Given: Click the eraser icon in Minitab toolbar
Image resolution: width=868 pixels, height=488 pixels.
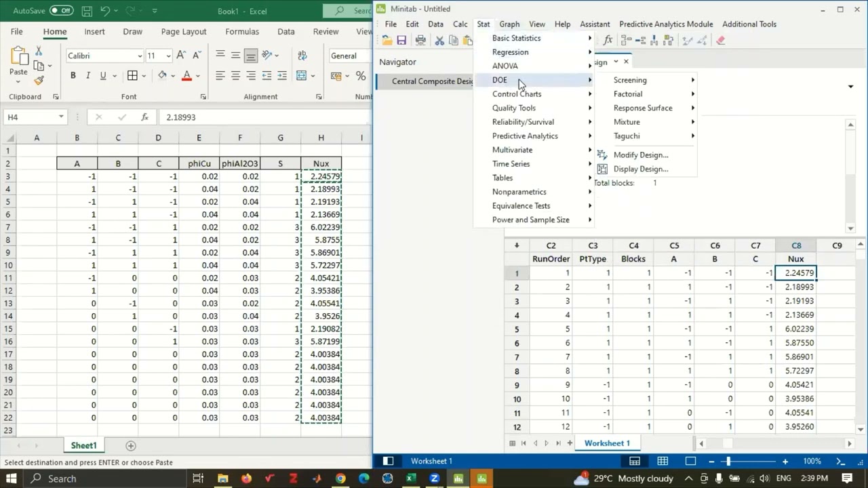Looking at the screenshot, I should 720,41.
